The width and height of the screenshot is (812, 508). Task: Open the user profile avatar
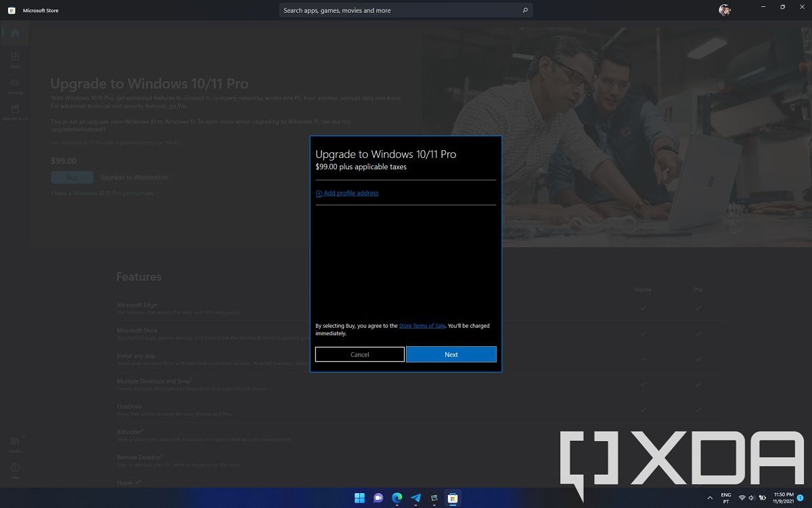tap(725, 10)
